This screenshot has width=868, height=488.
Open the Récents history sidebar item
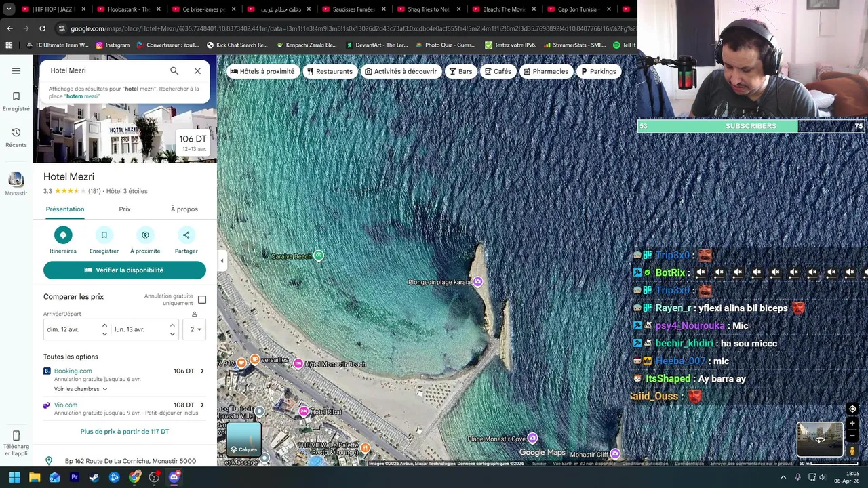point(16,138)
